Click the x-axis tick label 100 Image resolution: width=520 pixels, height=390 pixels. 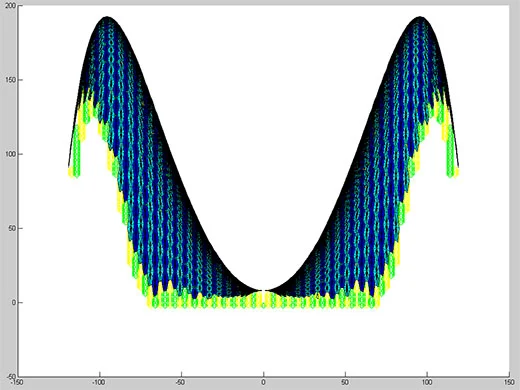tap(427, 382)
